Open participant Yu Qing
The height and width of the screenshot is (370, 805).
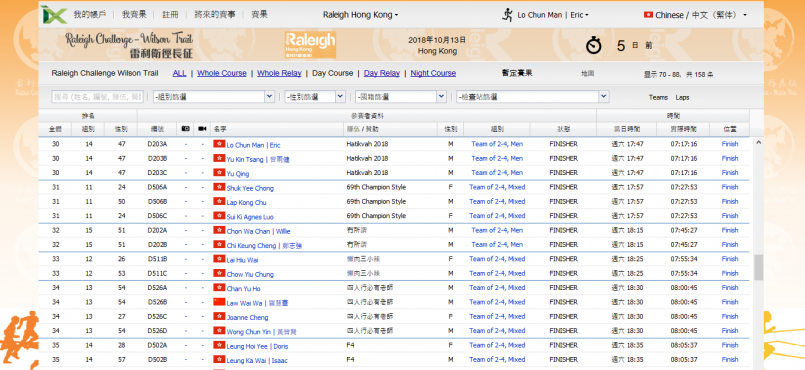click(238, 174)
